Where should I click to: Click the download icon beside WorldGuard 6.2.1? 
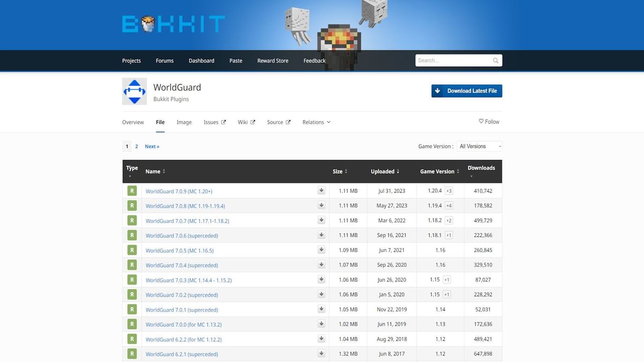tap(321, 353)
